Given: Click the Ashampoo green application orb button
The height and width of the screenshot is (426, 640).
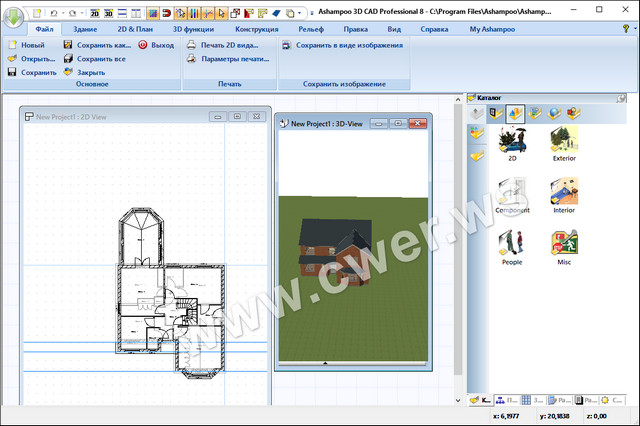Looking at the screenshot, I should point(14,18).
